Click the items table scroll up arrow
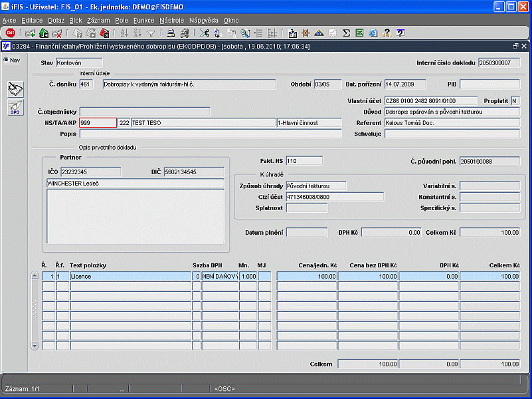The width and height of the screenshot is (532, 399). pos(35,275)
